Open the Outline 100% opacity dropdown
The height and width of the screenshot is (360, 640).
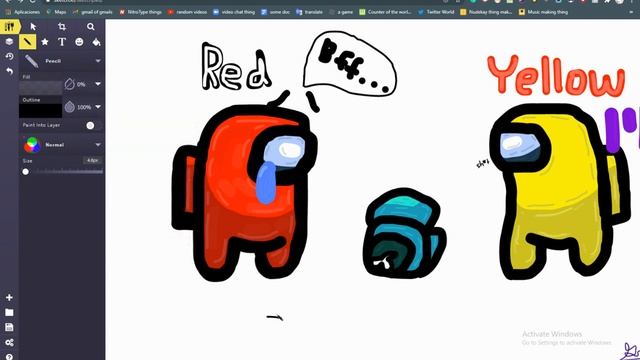coord(98,107)
